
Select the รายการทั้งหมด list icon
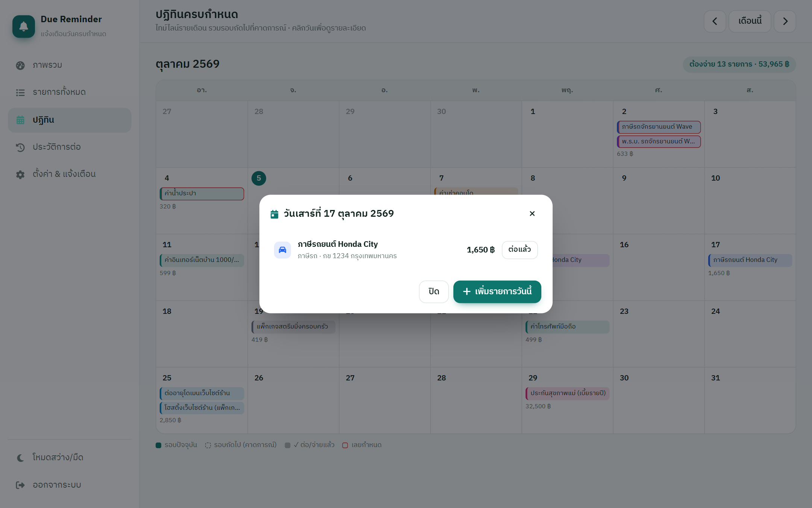(x=20, y=93)
